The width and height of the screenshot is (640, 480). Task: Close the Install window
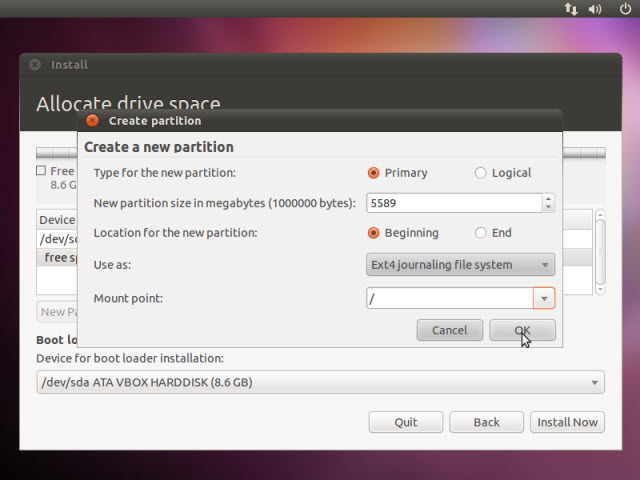(x=35, y=64)
